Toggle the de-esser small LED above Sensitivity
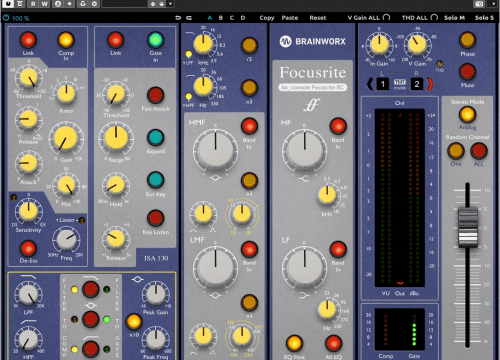 [14, 197]
